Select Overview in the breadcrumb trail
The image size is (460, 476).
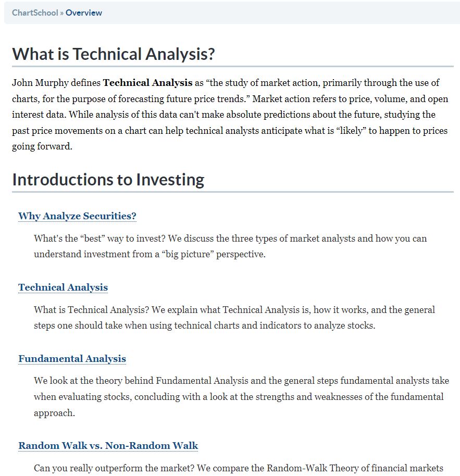click(83, 12)
